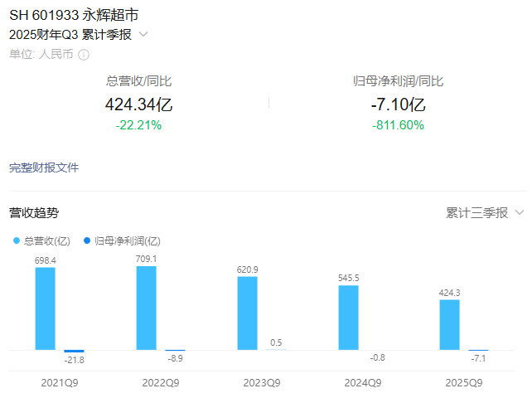Click the -811.60% net profit change value
Viewport: 532px width, 398px height.
(398, 125)
